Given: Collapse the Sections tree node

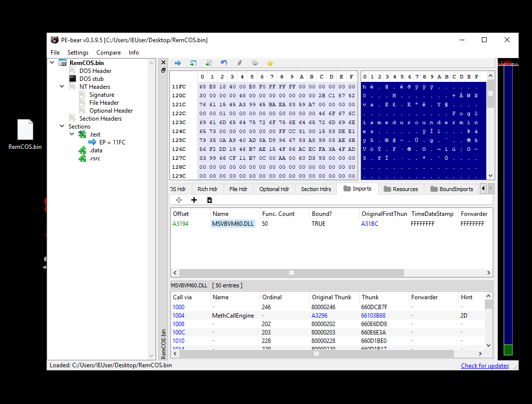Looking at the screenshot, I should (62, 126).
